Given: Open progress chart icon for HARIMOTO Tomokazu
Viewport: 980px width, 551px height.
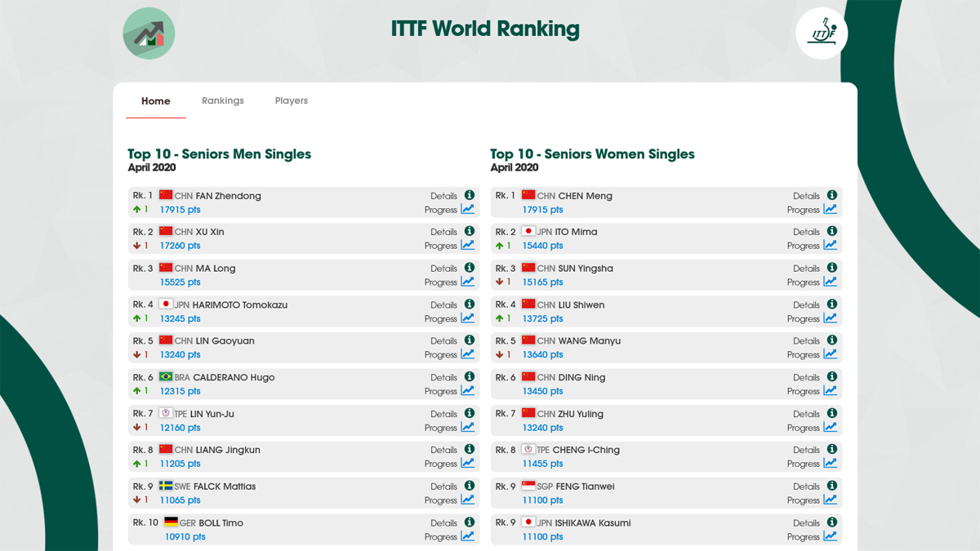Looking at the screenshot, I should (467, 318).
